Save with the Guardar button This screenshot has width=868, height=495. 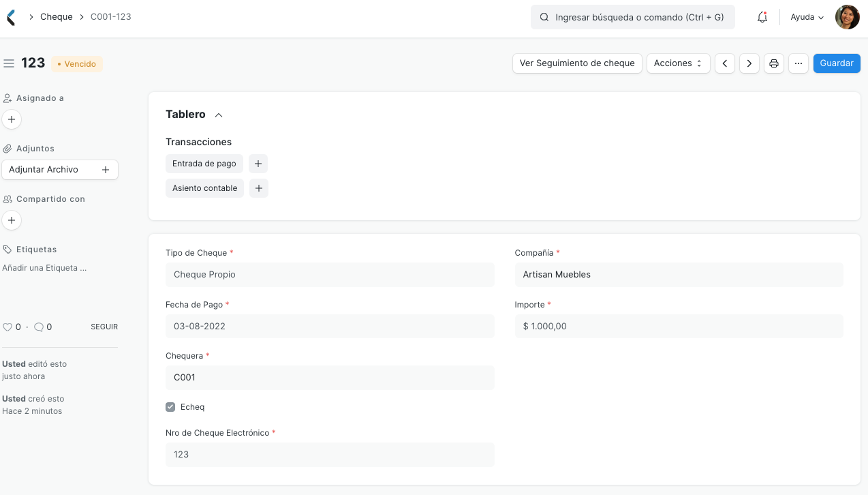(x=837, y=63)
